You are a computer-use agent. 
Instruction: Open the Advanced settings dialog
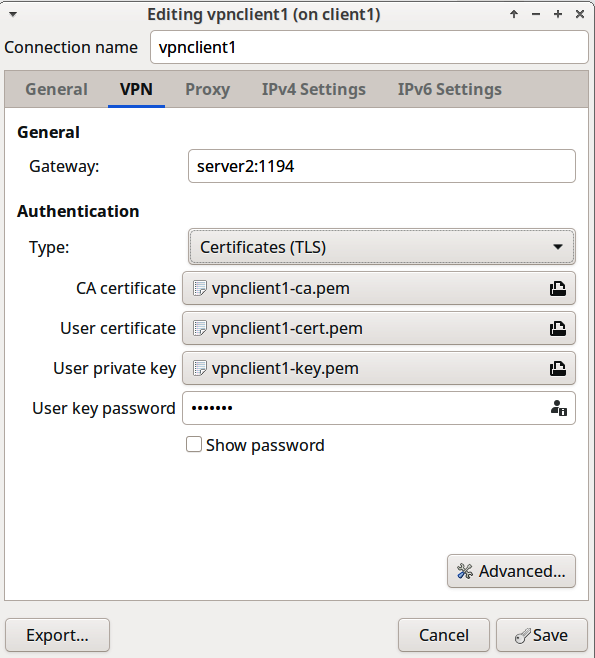tap(511, 571)
